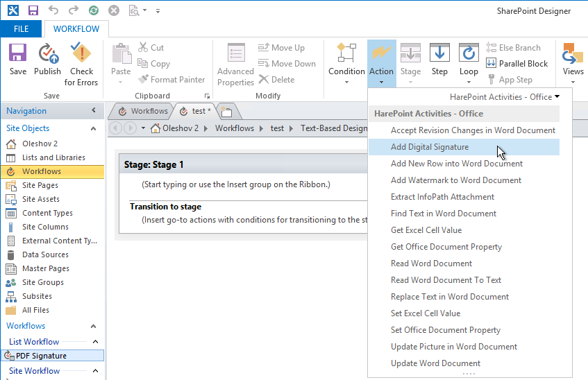Screen dimensions: 588x380
Task: Collapse the List Workflow group
Action: click(x=96, y=342)
